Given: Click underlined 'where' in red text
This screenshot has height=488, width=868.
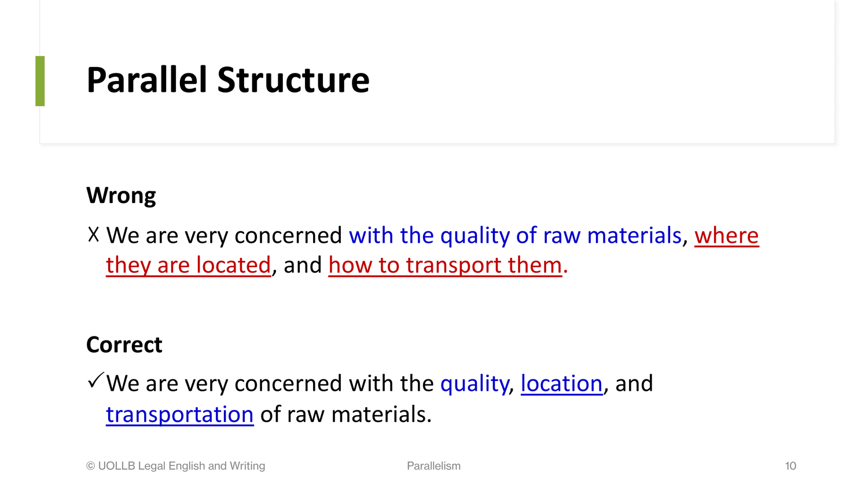Looking at the screenshot, I should click(x=726, y=235).
